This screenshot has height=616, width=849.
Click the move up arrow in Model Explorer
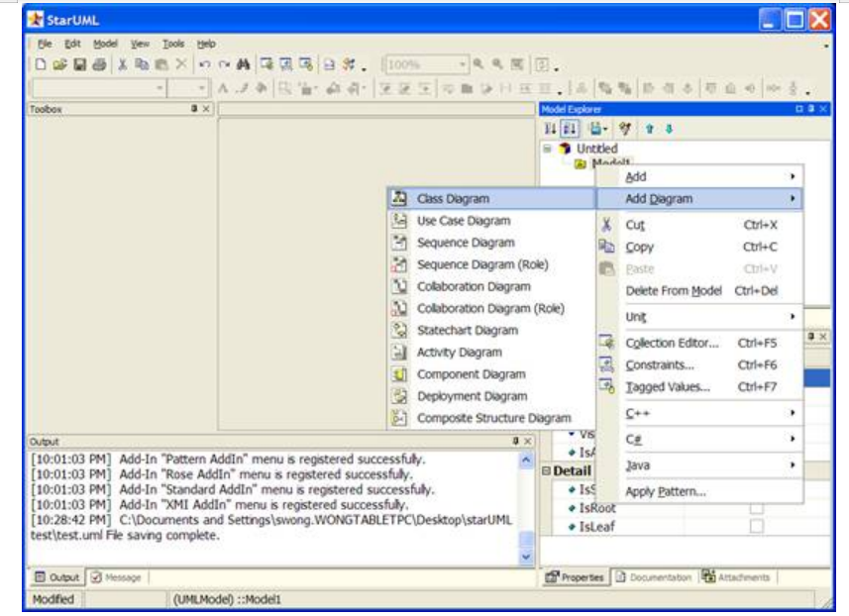(x=649, y=129)
